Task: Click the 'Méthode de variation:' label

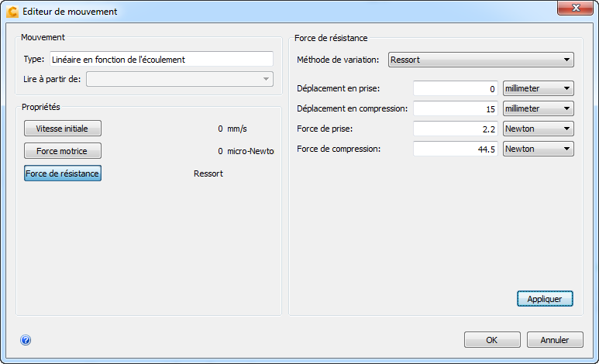Action: (338, 60)
